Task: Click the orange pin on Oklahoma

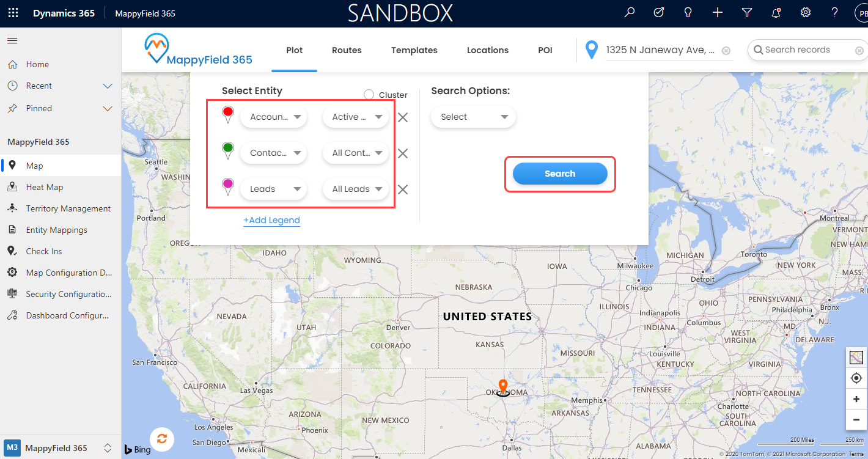Action: [x=502, y=386]
